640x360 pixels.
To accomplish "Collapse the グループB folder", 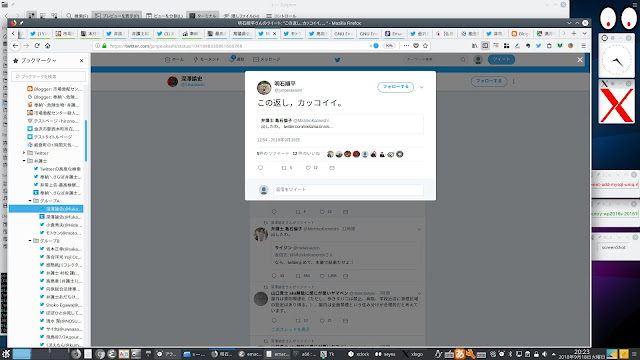I will 30,241.
